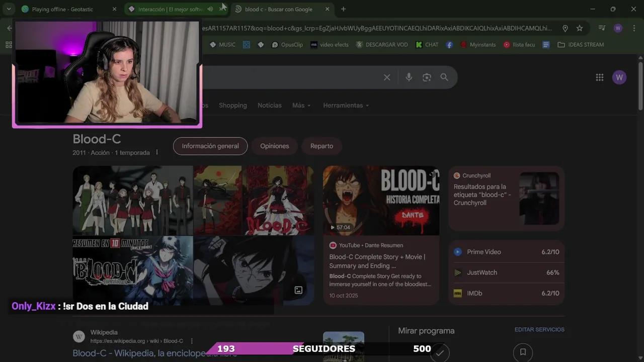Screen dimensions: 644x362
Task: Open the CHAT bookmark
Action: (x=427, y=45)
